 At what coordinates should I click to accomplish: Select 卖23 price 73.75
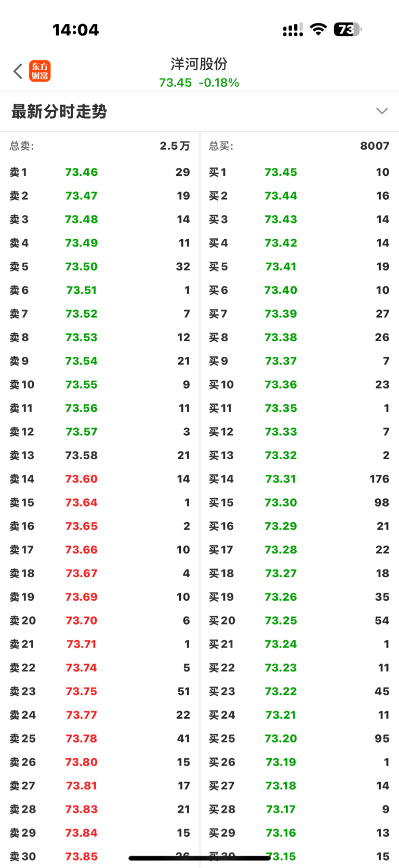click(x=82, y=692)
